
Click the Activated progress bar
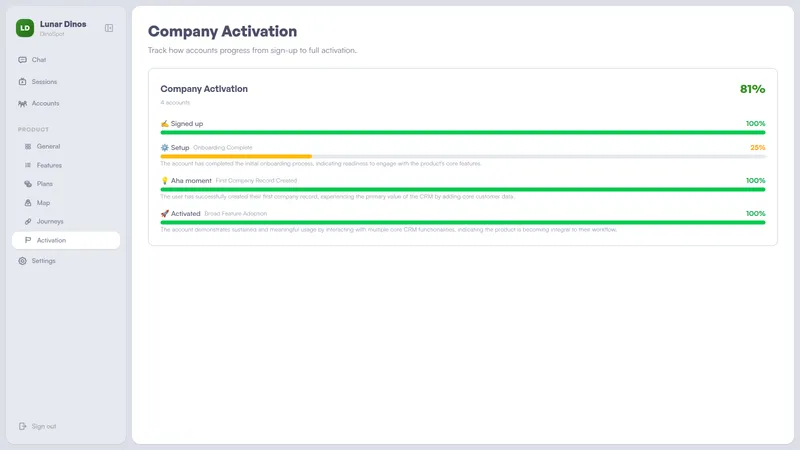463,222
